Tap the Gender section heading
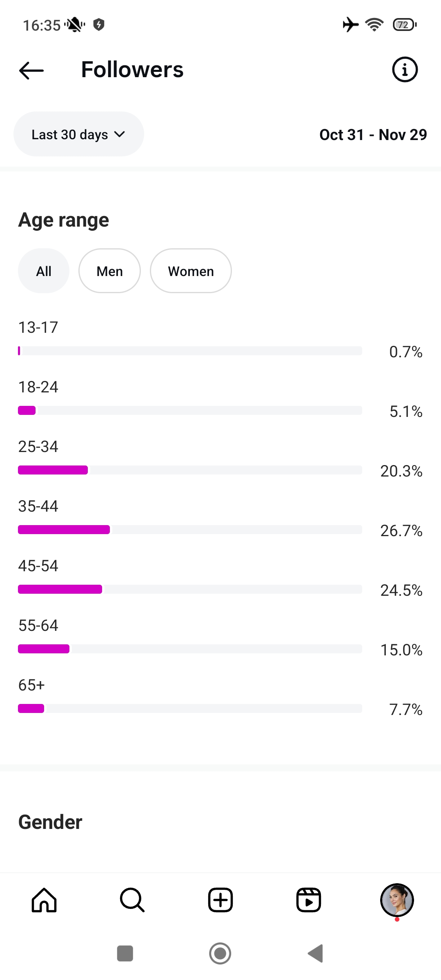Screen dimensions: 441x980 tap(50, 822)
